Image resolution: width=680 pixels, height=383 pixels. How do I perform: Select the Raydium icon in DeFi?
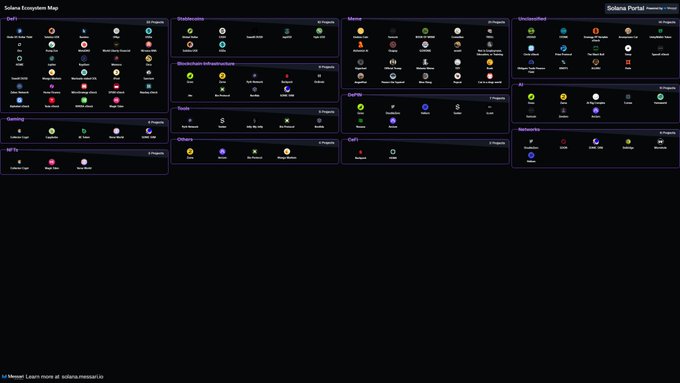tap(84, 59)
